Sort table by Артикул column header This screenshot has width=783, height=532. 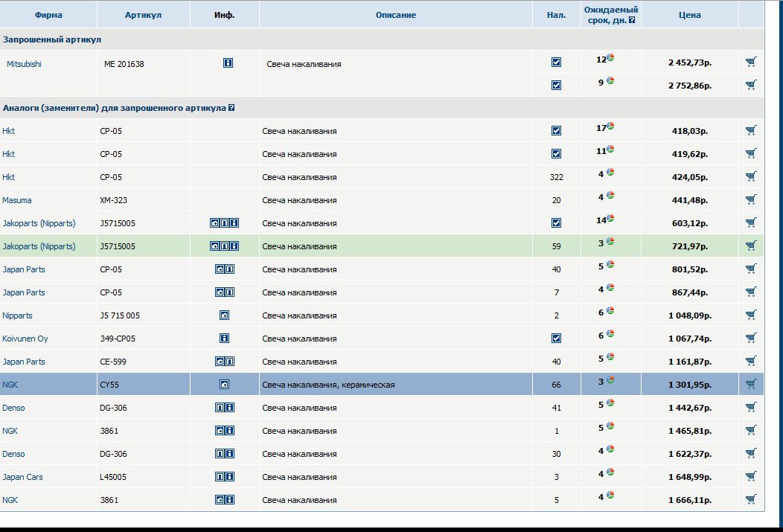[x=143, y=15]
